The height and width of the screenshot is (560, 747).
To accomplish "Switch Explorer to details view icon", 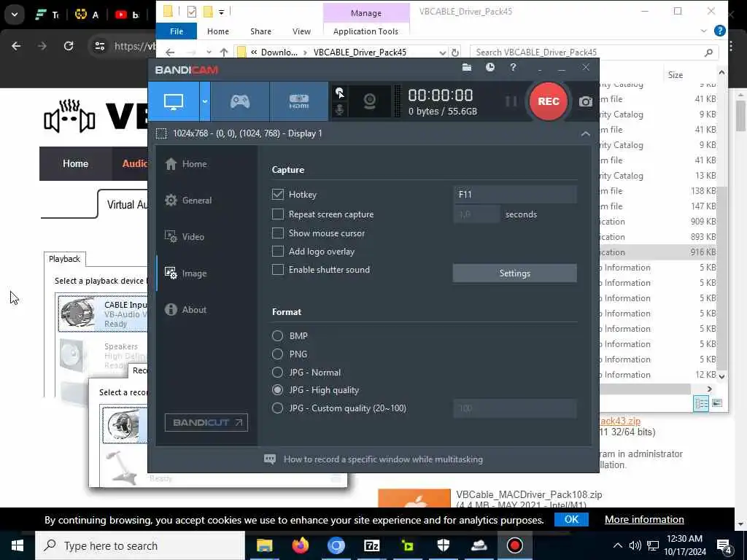I will [701, 403].
